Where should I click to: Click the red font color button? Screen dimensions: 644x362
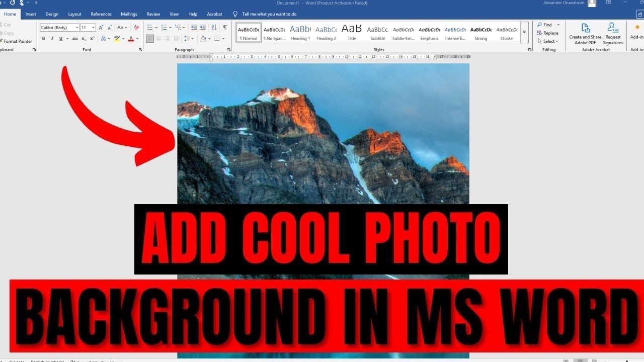(x=131, y=39)
